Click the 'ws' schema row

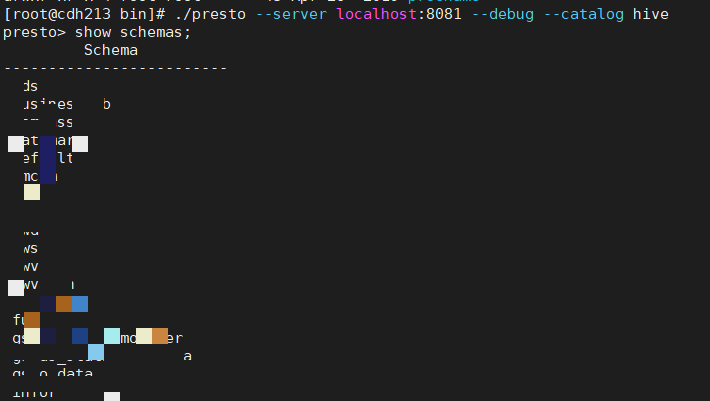point(31,249)
